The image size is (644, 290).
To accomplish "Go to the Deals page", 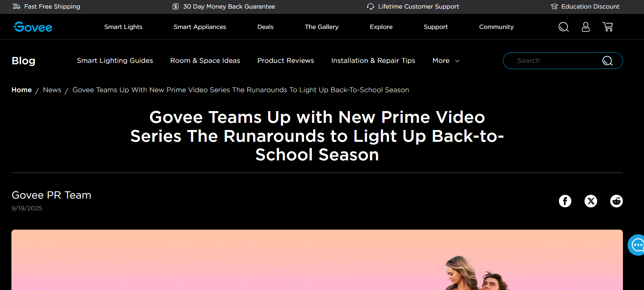I will tap(265, 27).
